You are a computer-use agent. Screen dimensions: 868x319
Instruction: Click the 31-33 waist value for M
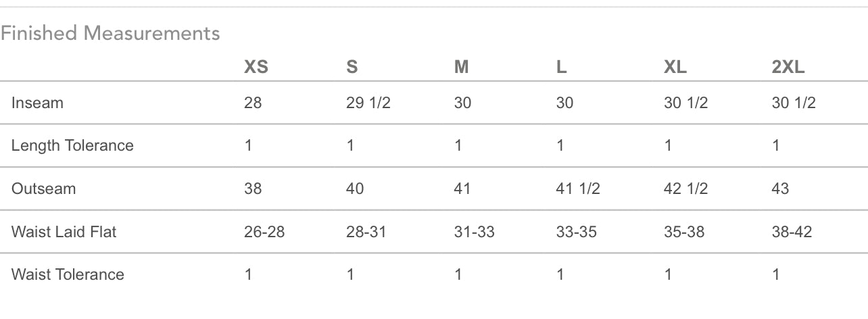475,232
